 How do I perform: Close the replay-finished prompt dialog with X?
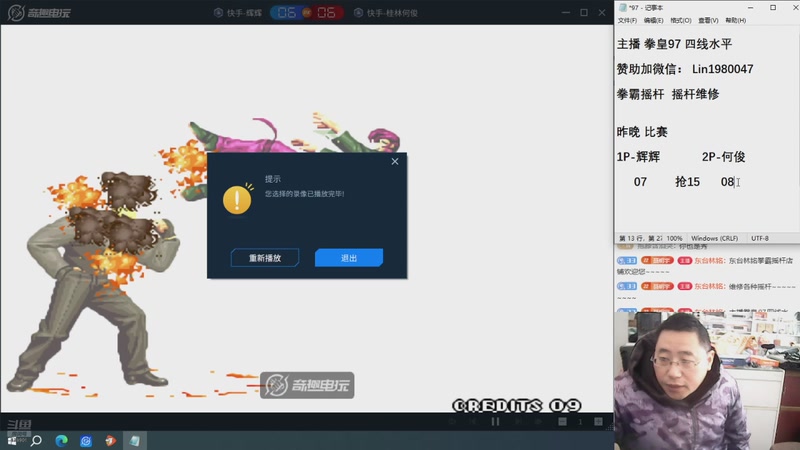395,161
